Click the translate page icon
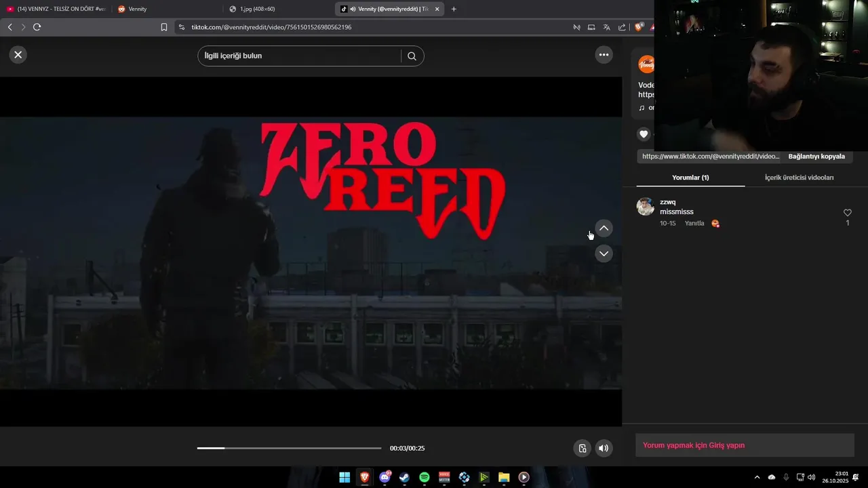Image resolution: width=868 pixels, height=488 pixels. 606,27
